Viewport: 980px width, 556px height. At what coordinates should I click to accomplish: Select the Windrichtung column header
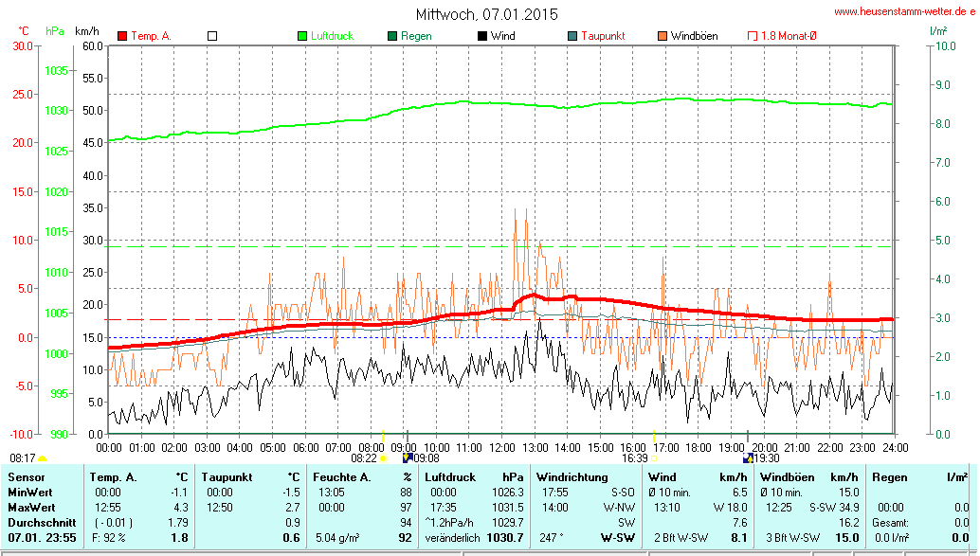pyautogui.click(x=572, y=477)
